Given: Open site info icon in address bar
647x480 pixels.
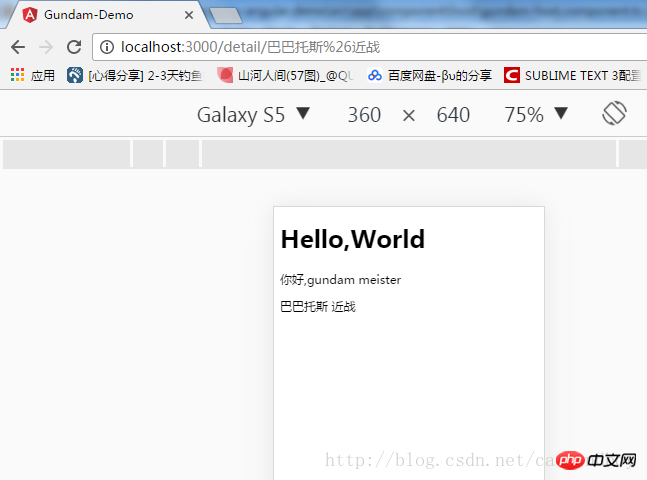Looking at the screenshot, I should pos(107,47).
